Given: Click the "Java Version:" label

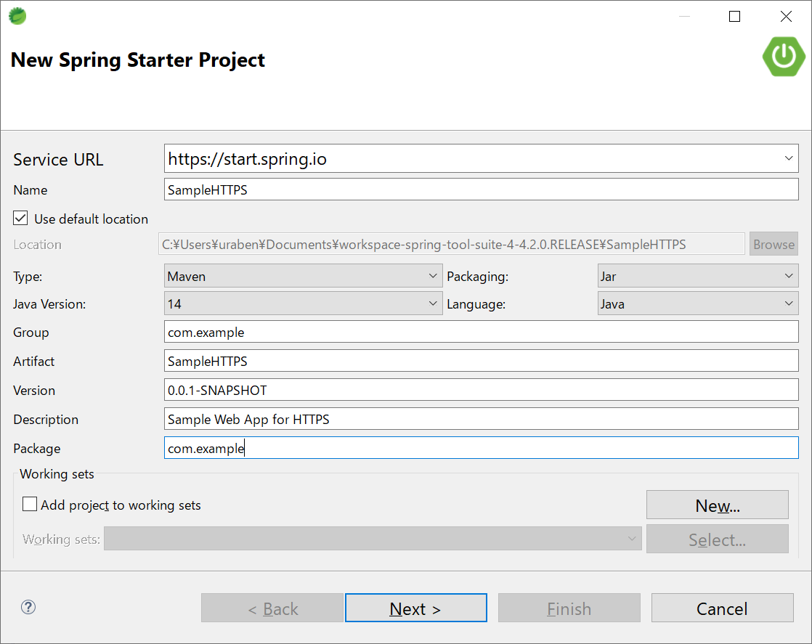Looking at the screenshot, I should 49,304.
